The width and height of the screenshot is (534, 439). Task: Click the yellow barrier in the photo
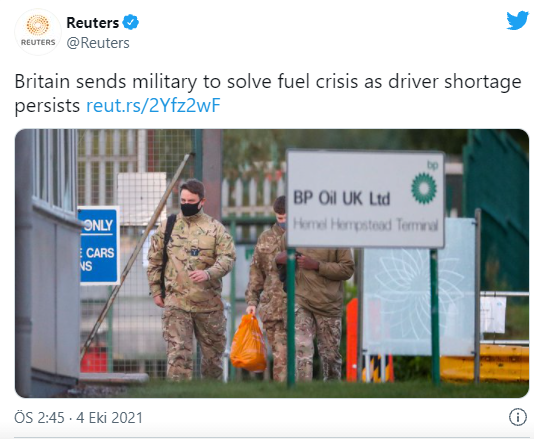[484, 363]
